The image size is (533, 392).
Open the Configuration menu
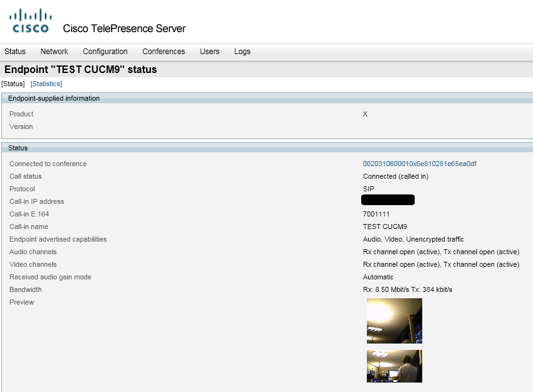(x=105, y=52)
